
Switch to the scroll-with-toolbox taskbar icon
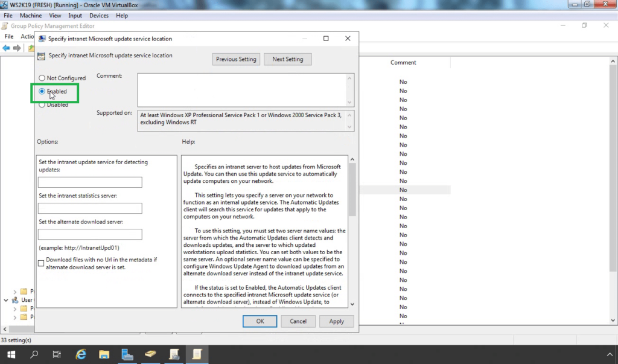(x=174, y=354)
